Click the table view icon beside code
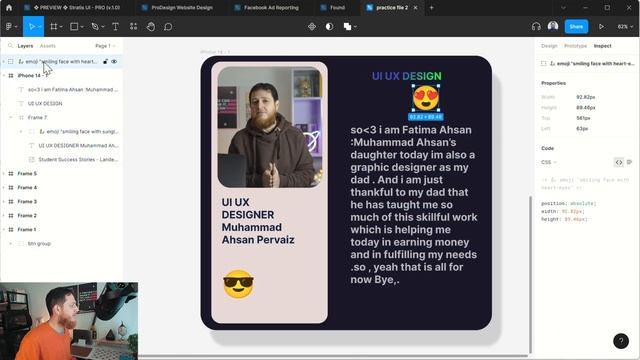640x360 pixels. (629, 162)
